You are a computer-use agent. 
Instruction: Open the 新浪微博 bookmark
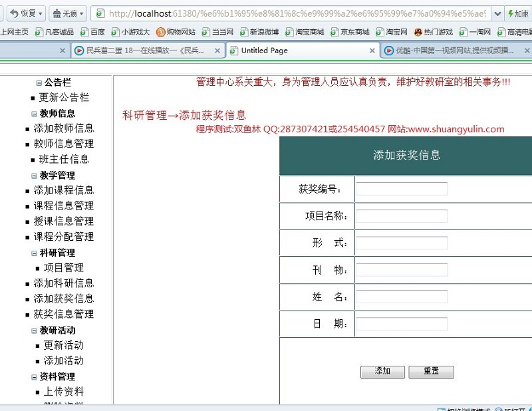(x=259, y=32)
